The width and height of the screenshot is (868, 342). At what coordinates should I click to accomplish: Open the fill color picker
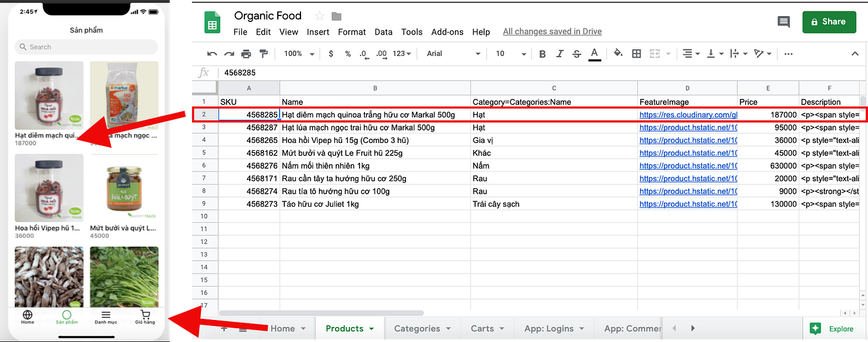618,54
